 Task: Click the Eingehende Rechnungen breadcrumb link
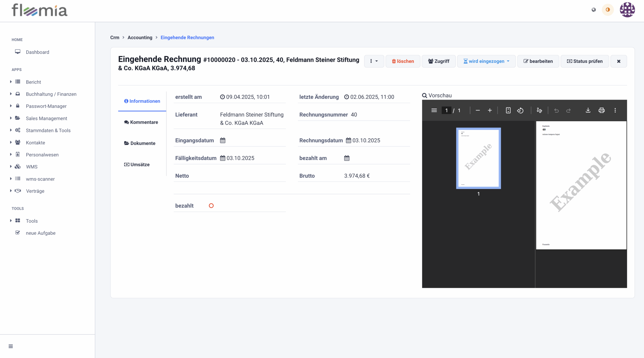187,37
